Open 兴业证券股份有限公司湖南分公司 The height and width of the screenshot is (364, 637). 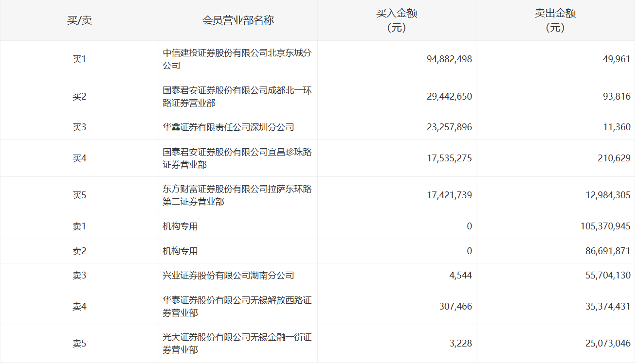tap(228, 276)
